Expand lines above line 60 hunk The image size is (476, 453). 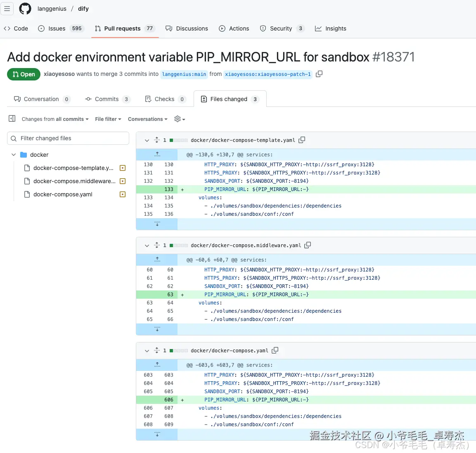pyautogui.click(x=157, y=260)
